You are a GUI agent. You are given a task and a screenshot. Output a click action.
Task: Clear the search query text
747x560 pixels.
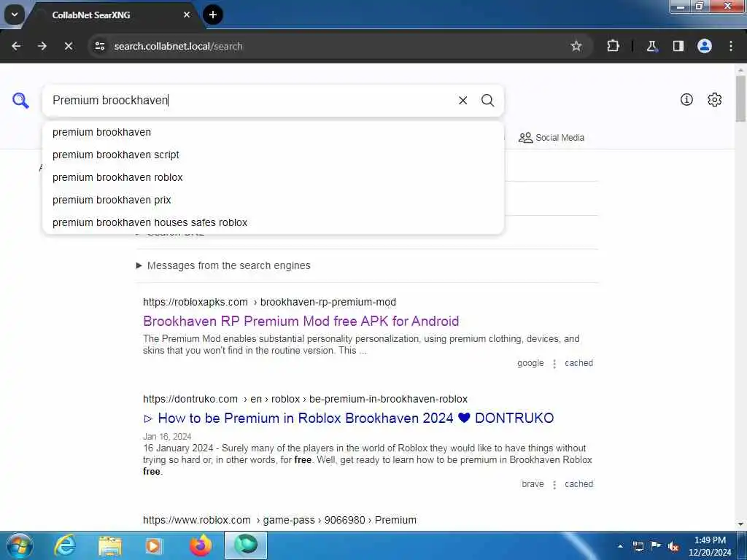coord(462,101)
